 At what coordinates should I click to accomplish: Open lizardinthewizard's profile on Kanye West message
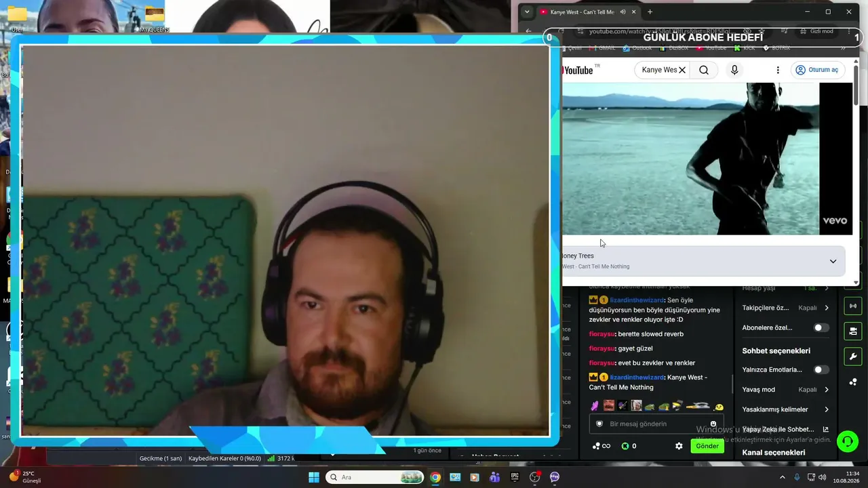tap(637, 378)
